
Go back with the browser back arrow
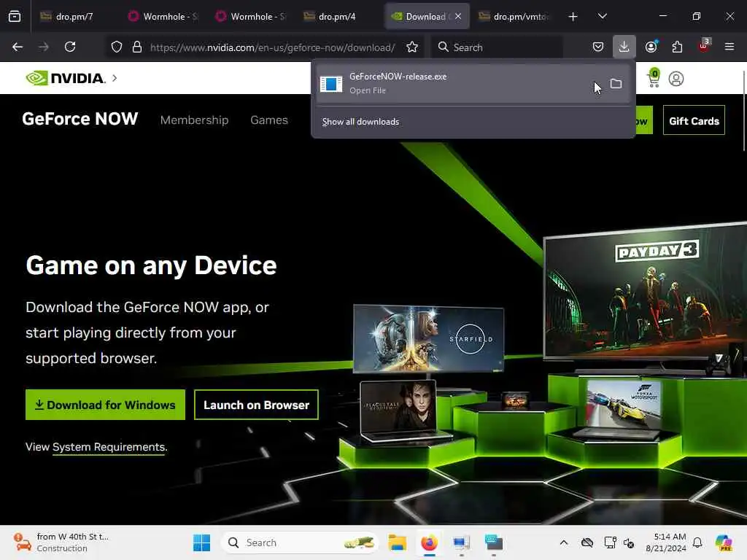tap(18, 47)
